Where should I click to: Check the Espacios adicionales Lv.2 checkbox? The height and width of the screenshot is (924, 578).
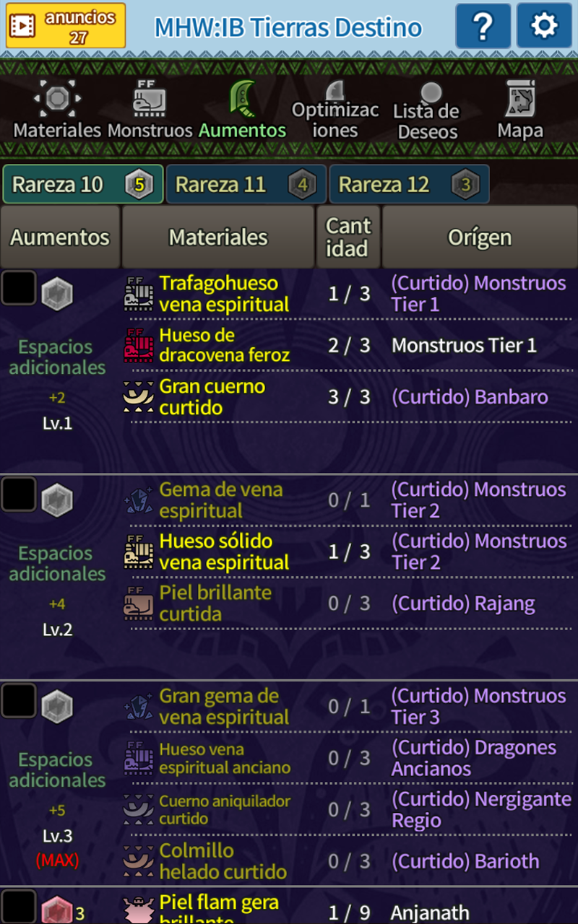point(18,494)
